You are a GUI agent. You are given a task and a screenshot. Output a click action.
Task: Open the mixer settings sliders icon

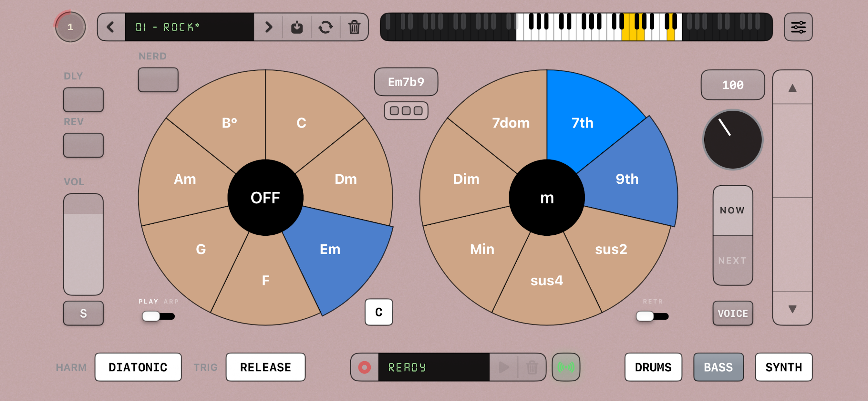click(798, 27)
